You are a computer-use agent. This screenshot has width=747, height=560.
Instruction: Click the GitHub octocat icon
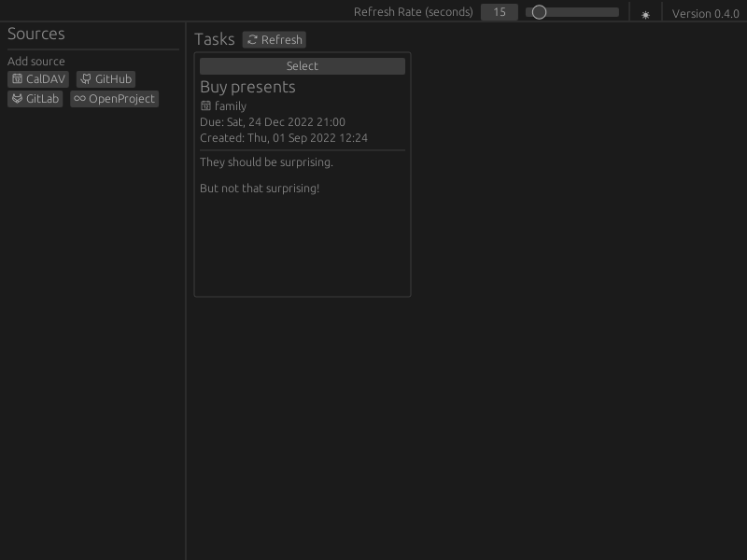click(86, 79)
